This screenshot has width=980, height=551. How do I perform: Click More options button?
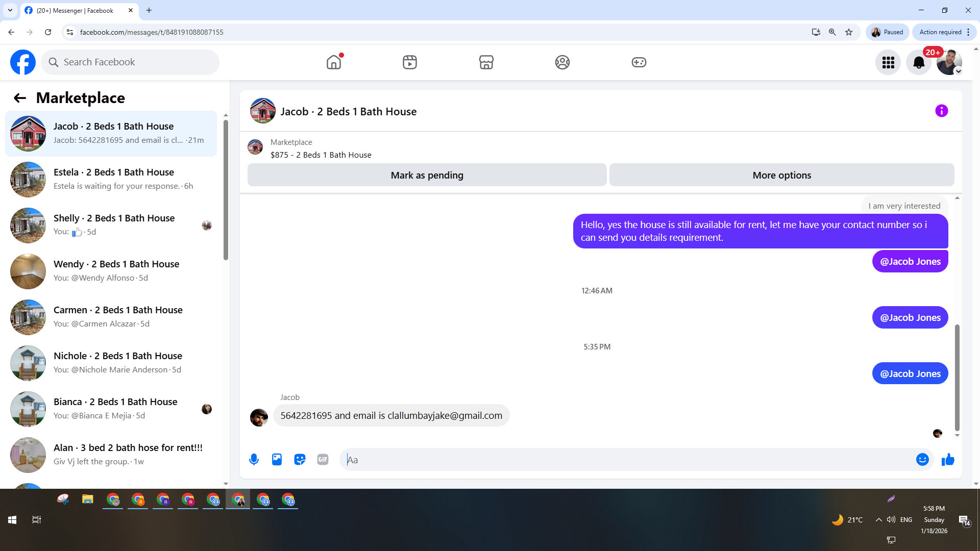tap(781, 175)
